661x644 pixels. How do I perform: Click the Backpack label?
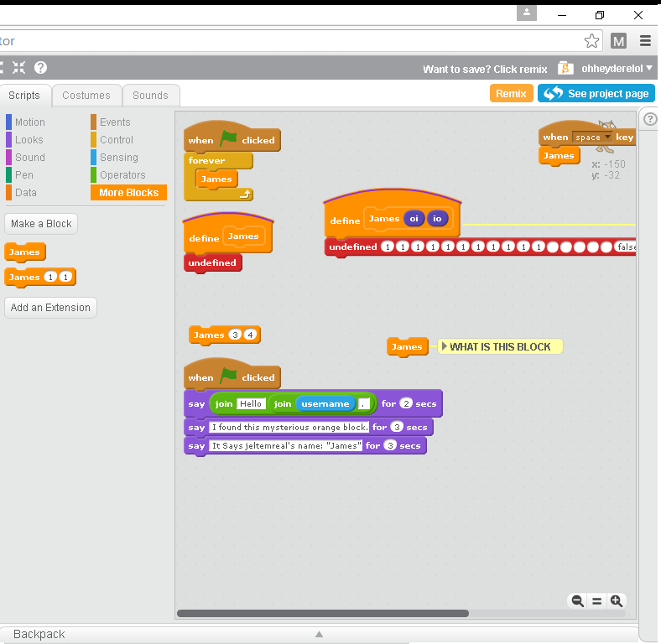point(39,634)
